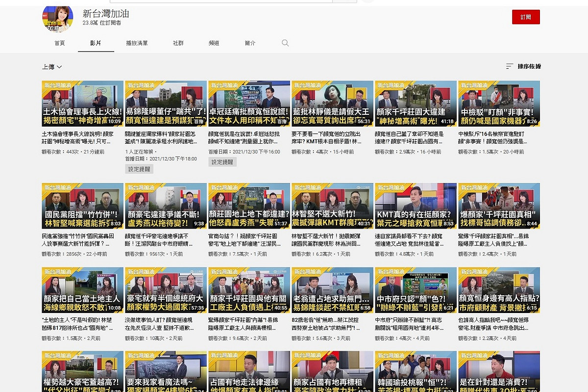The width and height of the screenshot is (588, 392).
Task: Expand the 上傳 uploads filter dropdown
Action: [52, 67]
